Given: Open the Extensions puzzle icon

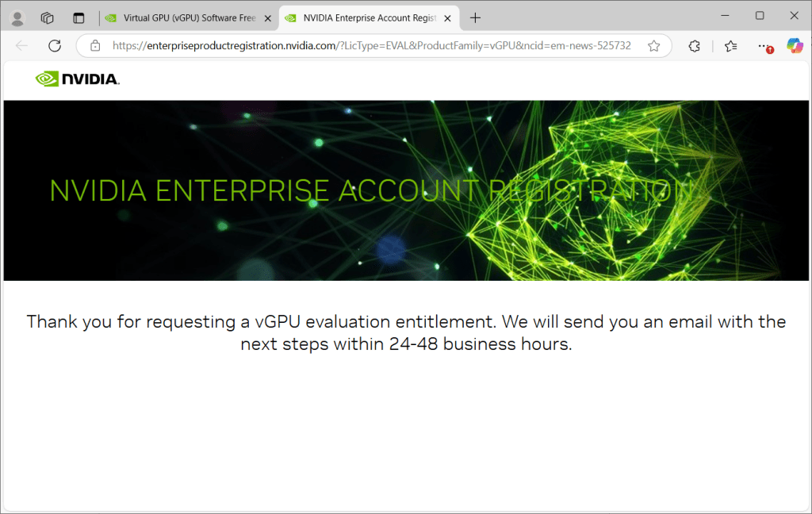Looking at the screenshot, I should 695,46.
